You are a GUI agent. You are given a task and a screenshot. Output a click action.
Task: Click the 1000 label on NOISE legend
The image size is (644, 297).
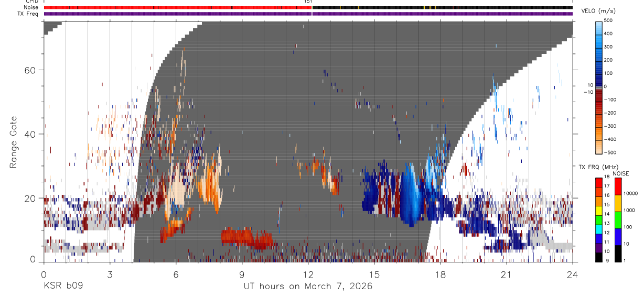630,210
